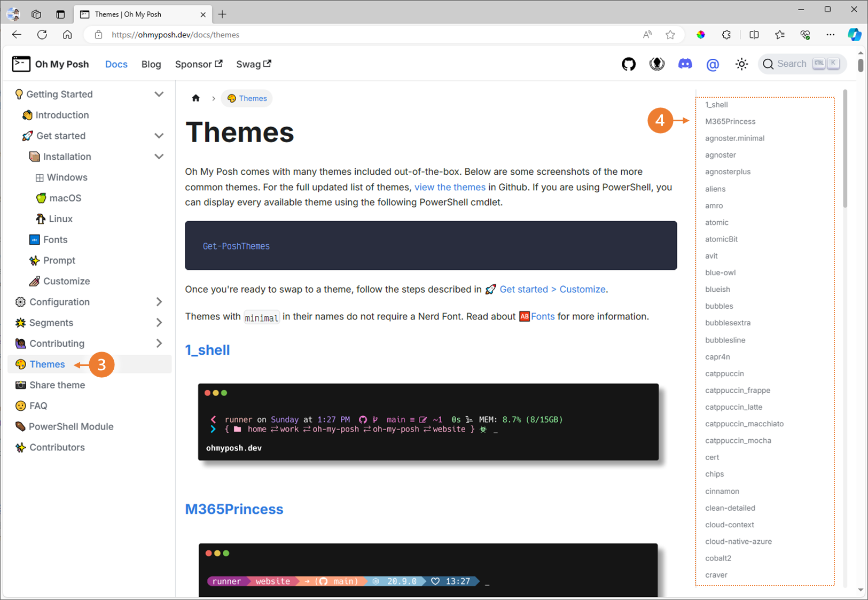Close the Themes browser tab
Screen dimensions: 868x600
(x=203, y=14)
